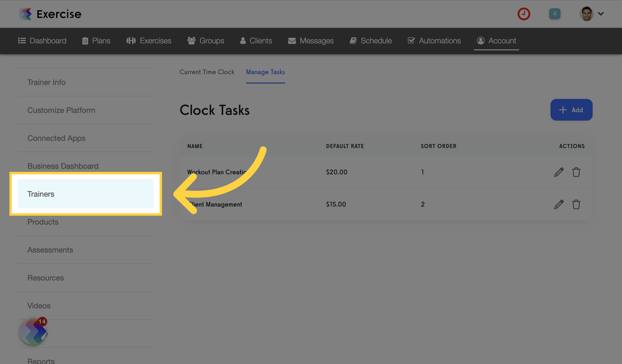Screen dimensions: 622x364
Task: Edit the Client Management task
Action: pyautogui.click(x=559, y=204)
